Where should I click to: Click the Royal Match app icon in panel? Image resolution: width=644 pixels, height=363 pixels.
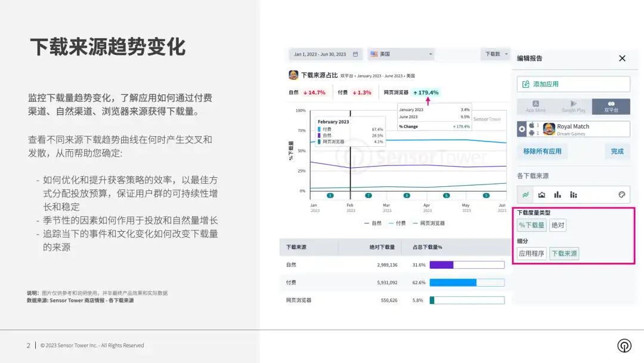549,129
